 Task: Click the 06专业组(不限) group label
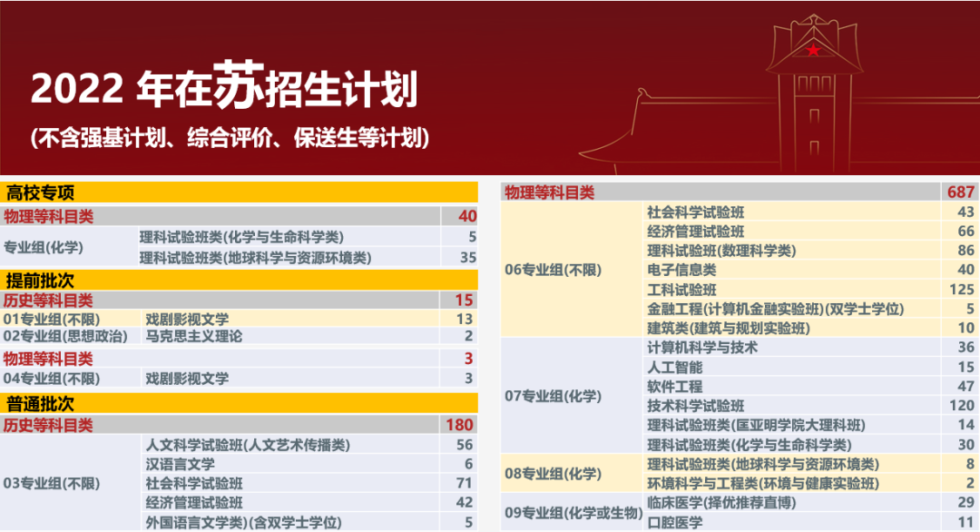pyautogui.click(x=552, y=270)
